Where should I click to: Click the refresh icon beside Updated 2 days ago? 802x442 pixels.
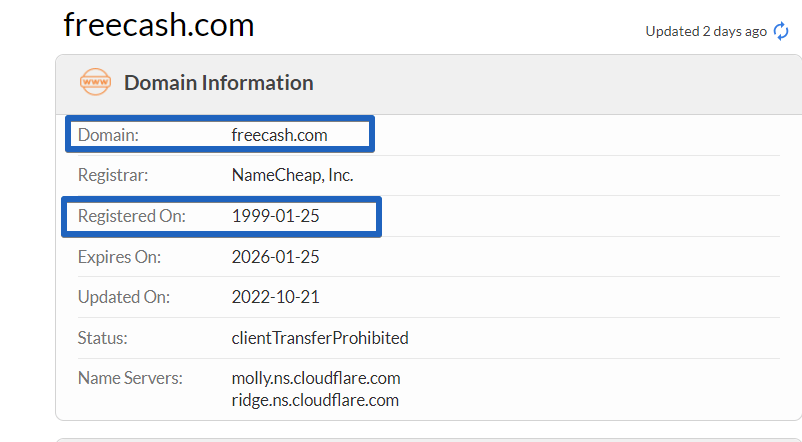pyautogui.click(x=781, y=31)
